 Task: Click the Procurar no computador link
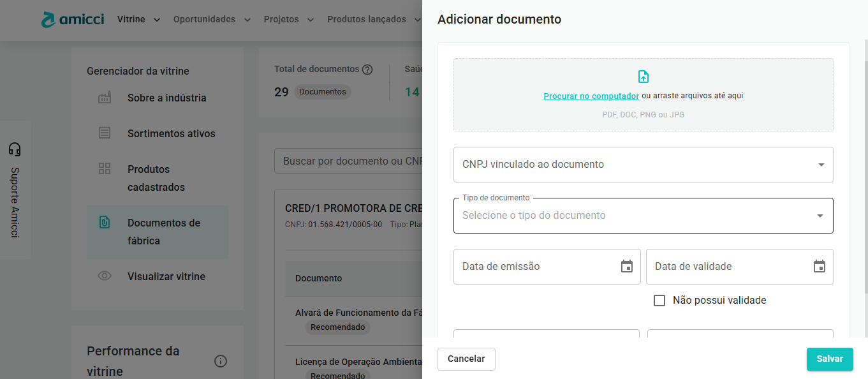click(x=591, y=96)
